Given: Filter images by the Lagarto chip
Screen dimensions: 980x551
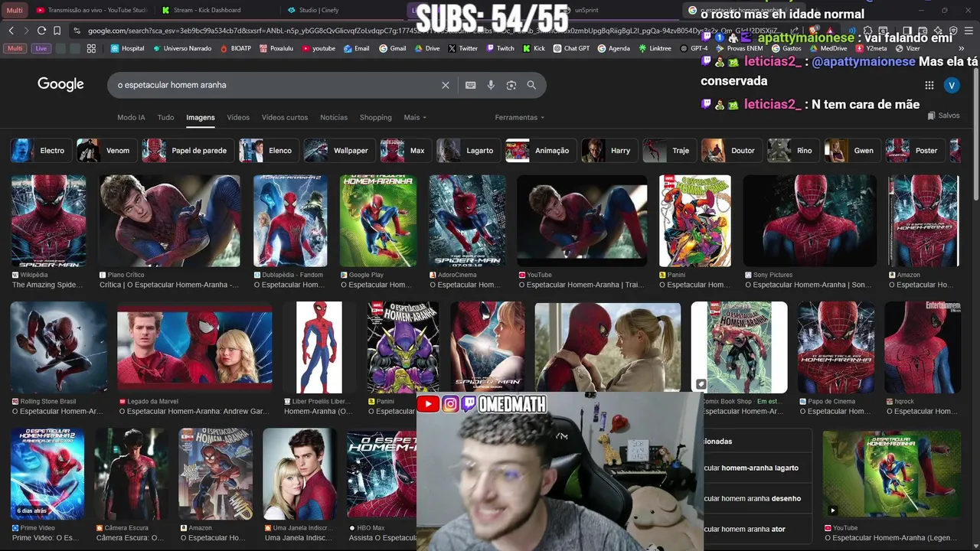Looking at the screenshot, I should (x=468, y=151).
